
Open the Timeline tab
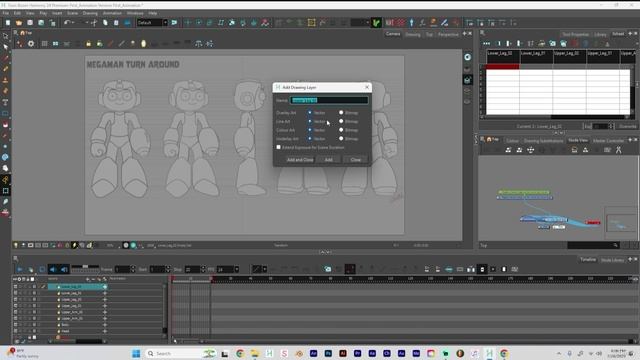point(588,260)
